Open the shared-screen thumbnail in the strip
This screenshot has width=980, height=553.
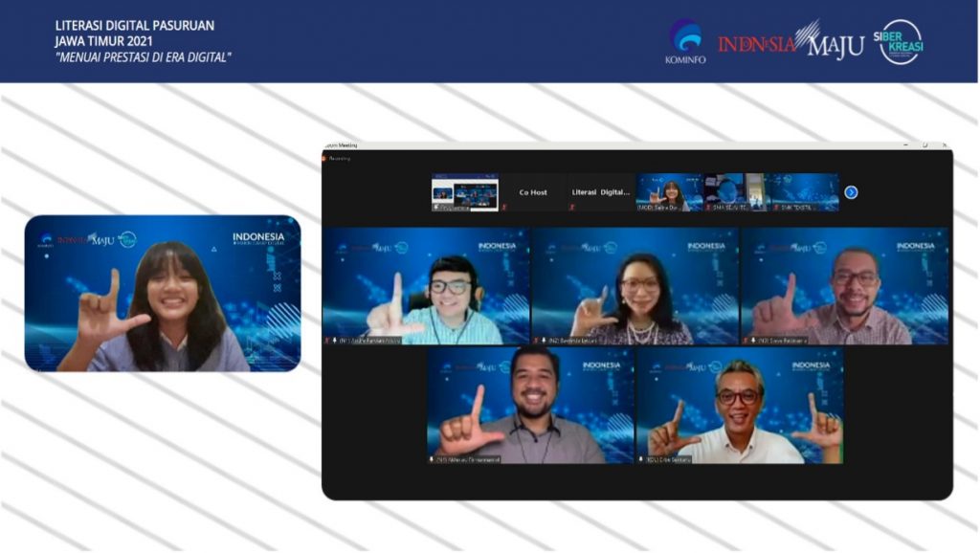(464, 192)
